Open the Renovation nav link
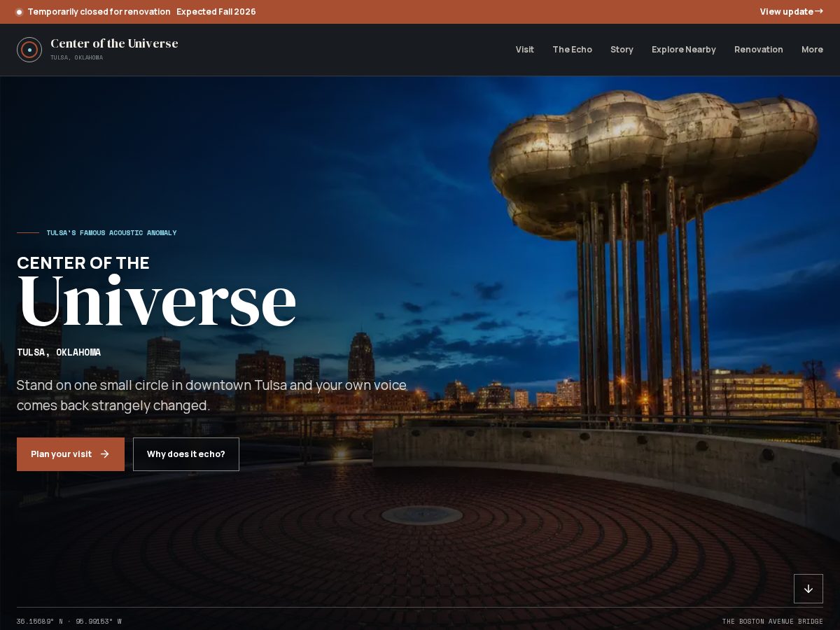 (759, 50)
